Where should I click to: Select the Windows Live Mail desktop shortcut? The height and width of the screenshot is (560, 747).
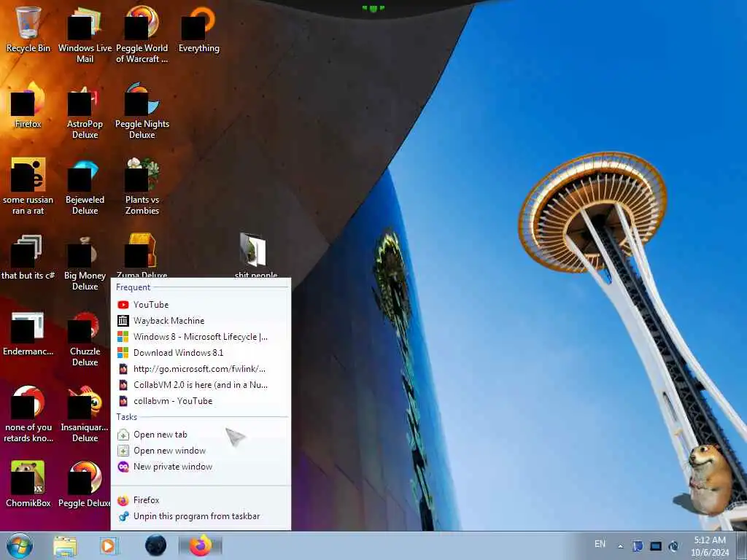pyautogui.click(x=85, y=34)
